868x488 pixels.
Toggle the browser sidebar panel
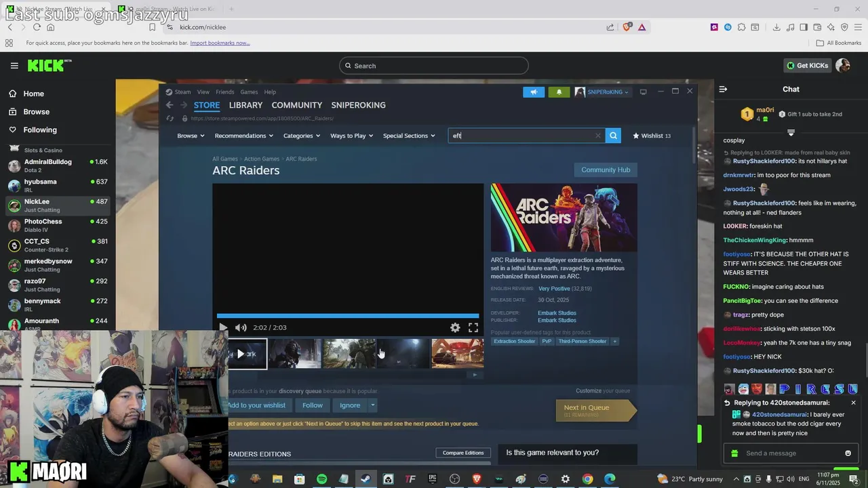tap(804, 27)
